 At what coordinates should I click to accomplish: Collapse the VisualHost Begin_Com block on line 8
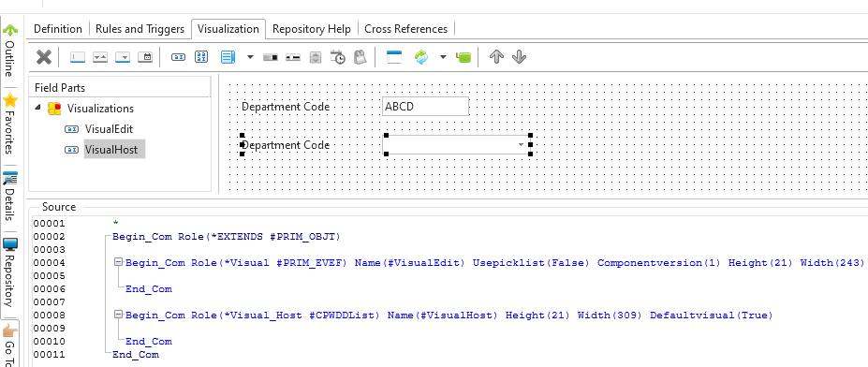click(118, 315)
